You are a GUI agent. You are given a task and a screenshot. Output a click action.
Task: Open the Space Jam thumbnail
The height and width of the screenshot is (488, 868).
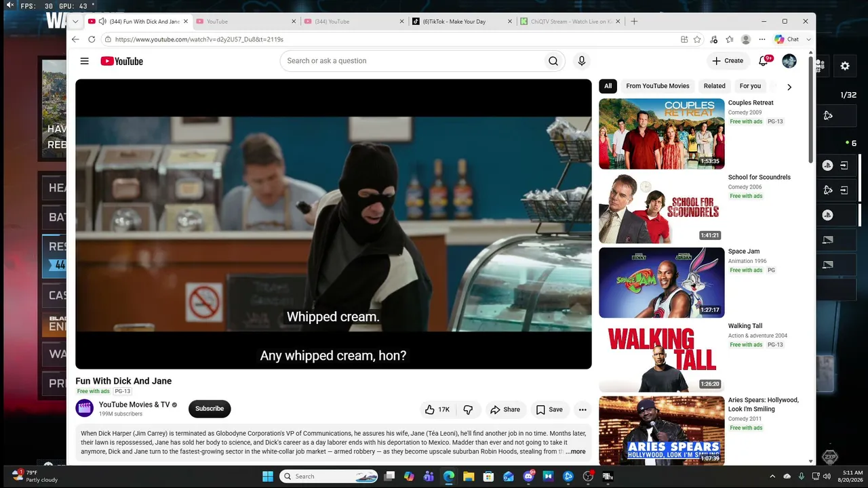point(662,283)
